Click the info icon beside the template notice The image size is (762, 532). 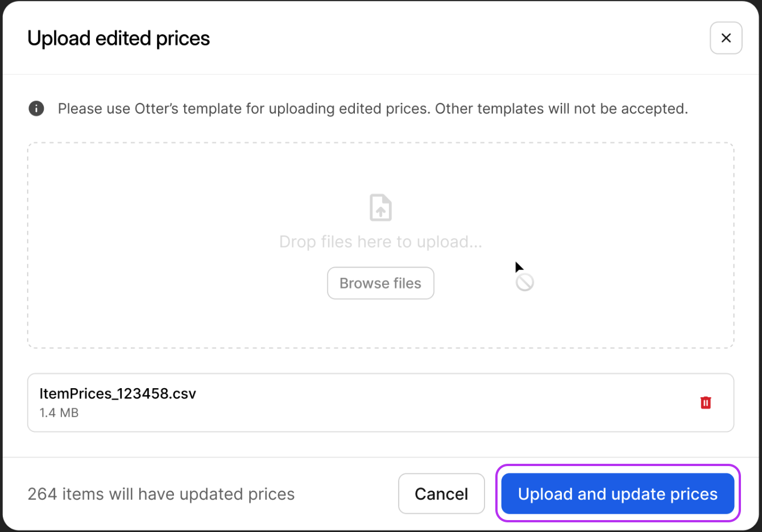pos(36,109)
